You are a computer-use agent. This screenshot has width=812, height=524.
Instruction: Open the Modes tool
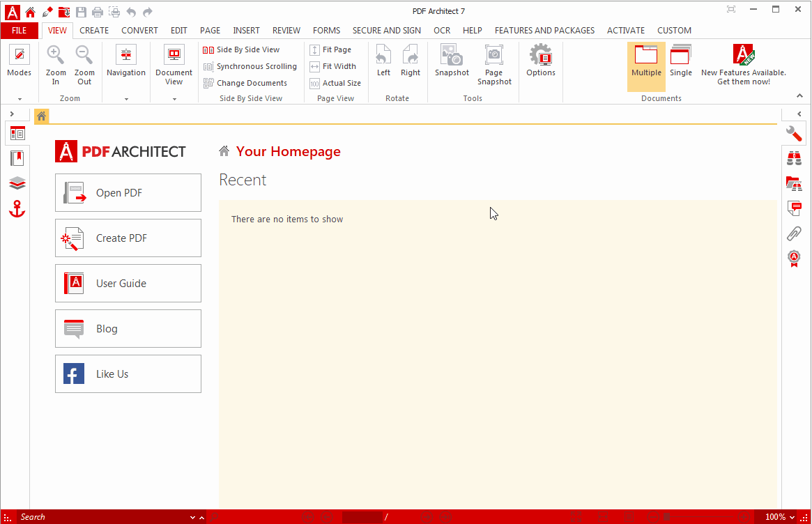(19, 61)
